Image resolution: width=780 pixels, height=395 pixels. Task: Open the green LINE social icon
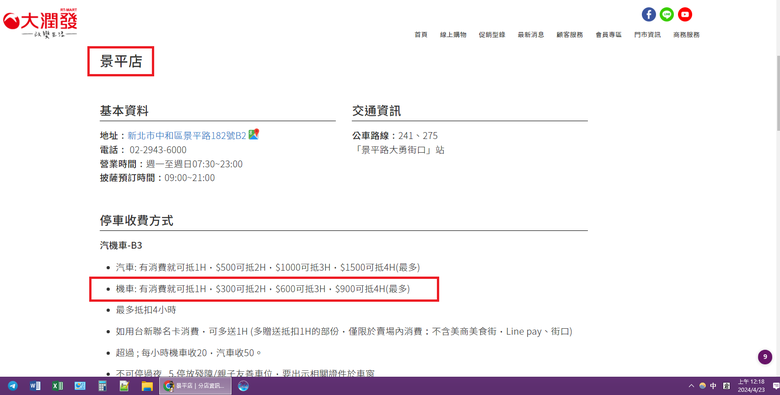point(667,14)
